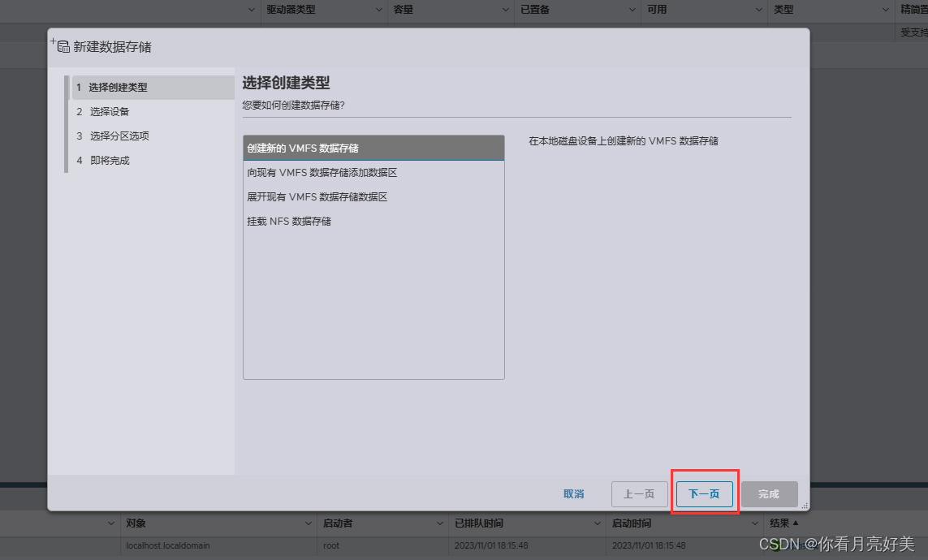928x560 pixels.
Task: Open the 类型 column dropdown arrow
Action: (886, 10)
